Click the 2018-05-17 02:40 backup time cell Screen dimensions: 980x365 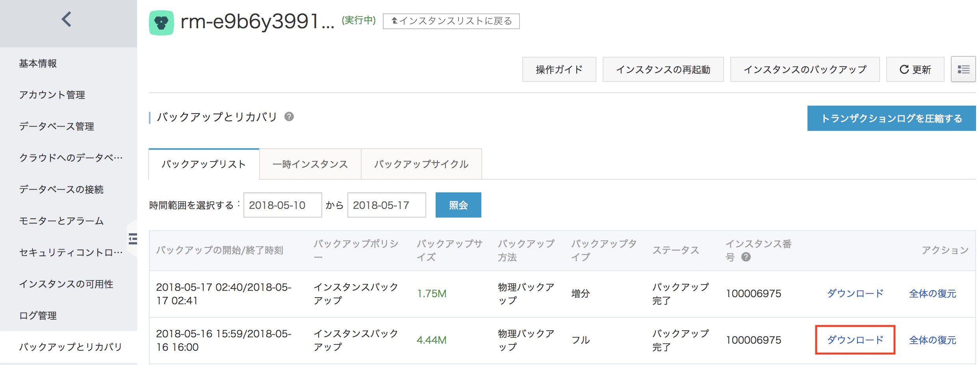click(x=224, y=294)
